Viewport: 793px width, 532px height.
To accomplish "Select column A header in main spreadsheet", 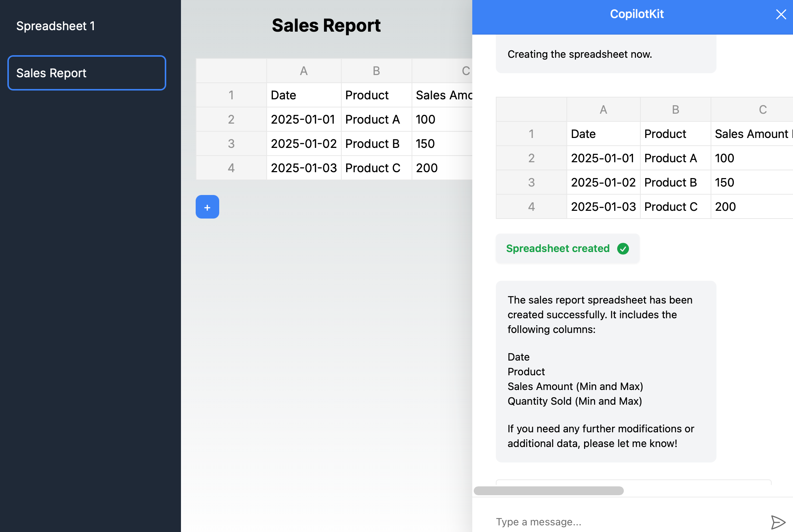I will 304,71.
